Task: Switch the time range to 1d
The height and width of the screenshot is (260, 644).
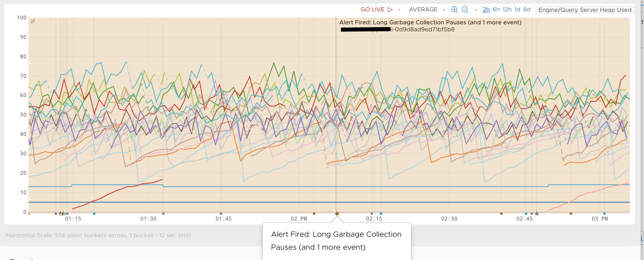Action: coord(517,9)
